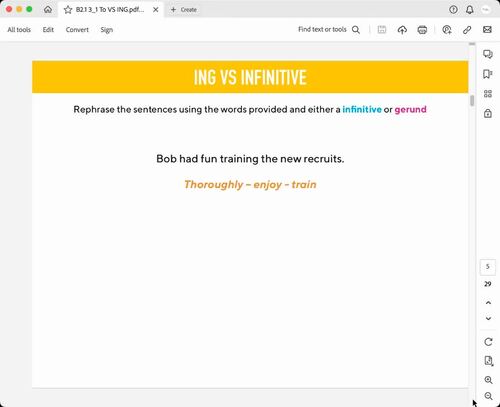Upload document to cloud icon

[402, 30]
